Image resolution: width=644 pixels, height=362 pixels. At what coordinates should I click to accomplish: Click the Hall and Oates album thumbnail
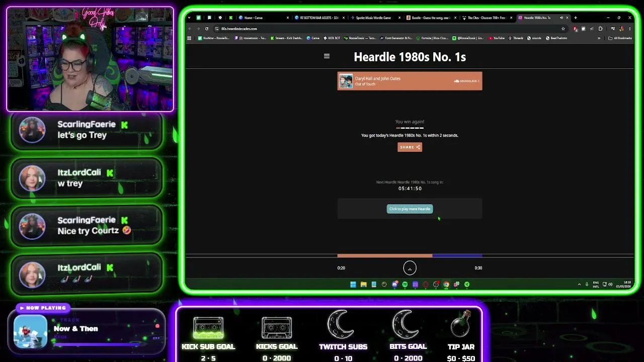346,81
